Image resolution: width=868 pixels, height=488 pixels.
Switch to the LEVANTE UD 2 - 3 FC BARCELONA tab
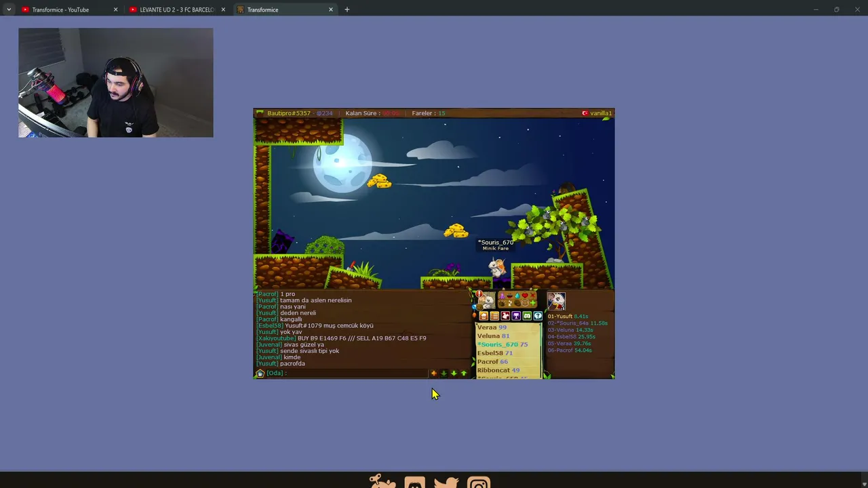click(x=176, y=9)
